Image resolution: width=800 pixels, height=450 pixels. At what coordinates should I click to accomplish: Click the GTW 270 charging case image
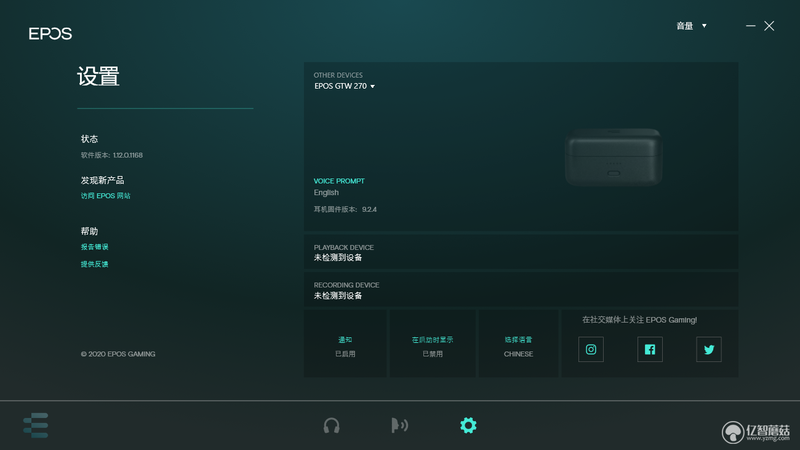613,157
